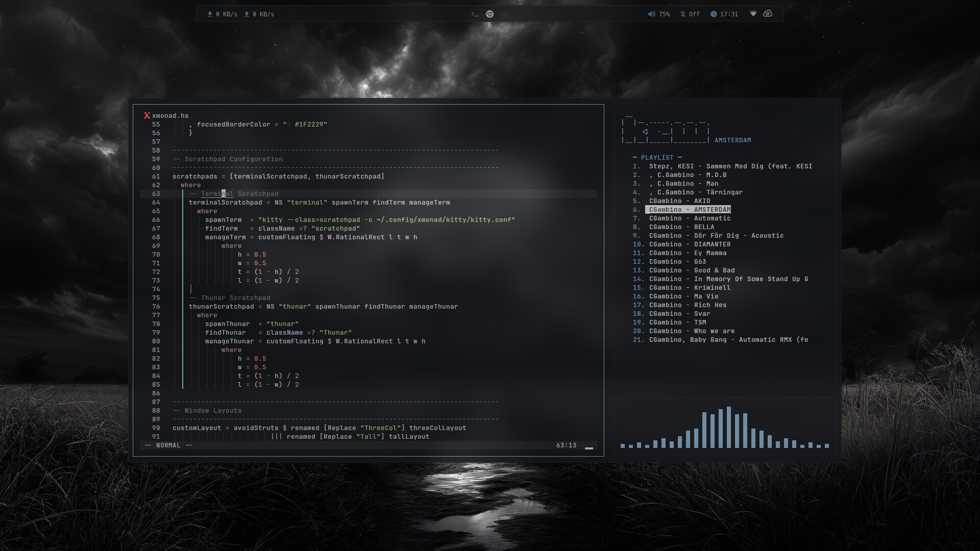Click the tallest bar in audio visualizer
The width and height of the screenshot is (980, 551).
click(x=729, y=427)
